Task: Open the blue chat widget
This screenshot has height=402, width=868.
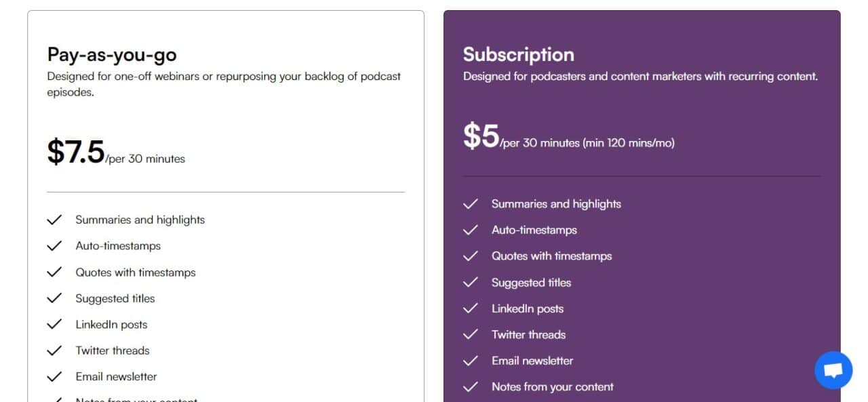Action: [x=833, y=370]
